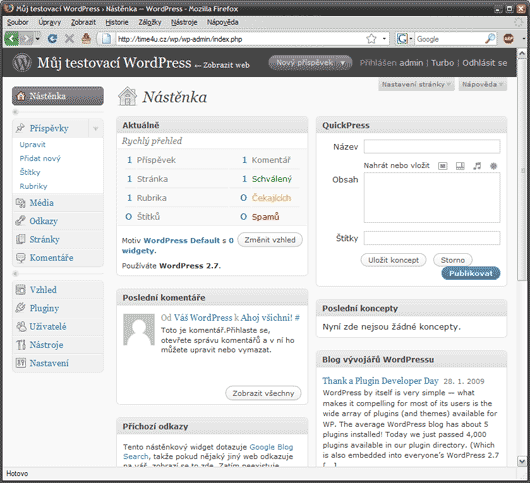Click the add image icon in QuickPress
This screenshot has width=530, height=483.
click(x=442, y=166)
